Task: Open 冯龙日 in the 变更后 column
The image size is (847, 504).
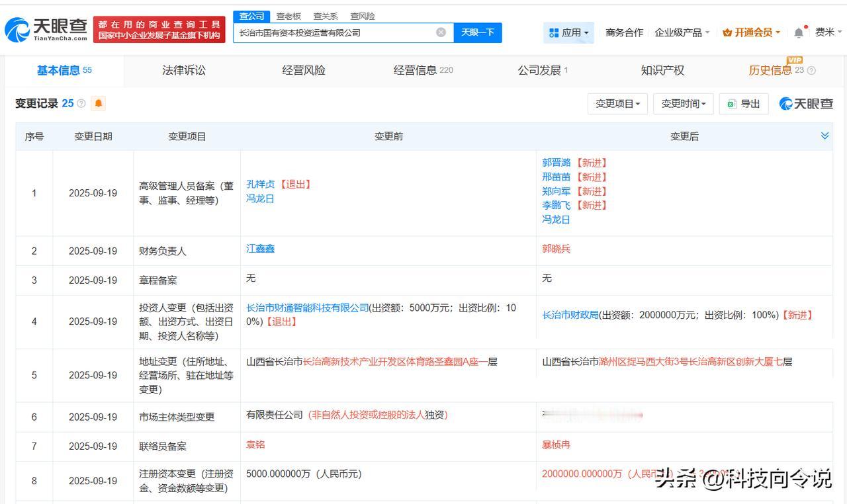Action: click(x=556, y=220)
